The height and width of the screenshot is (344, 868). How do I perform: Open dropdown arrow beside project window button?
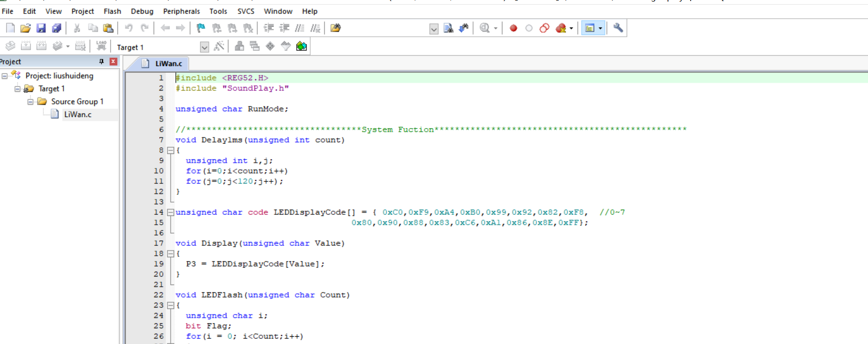600,28
